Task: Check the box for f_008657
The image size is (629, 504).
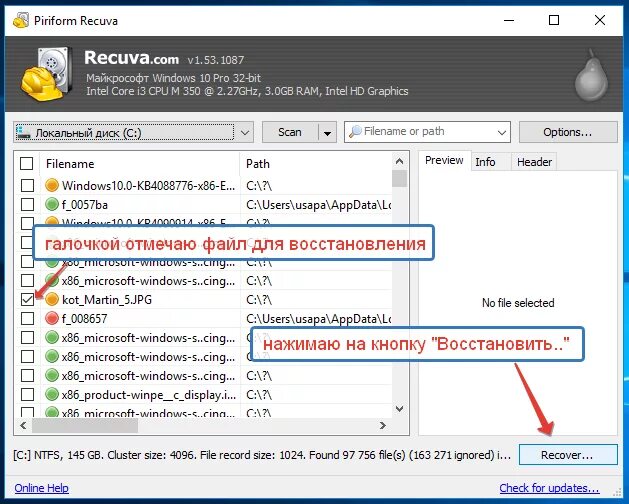Action: point(27,319)
